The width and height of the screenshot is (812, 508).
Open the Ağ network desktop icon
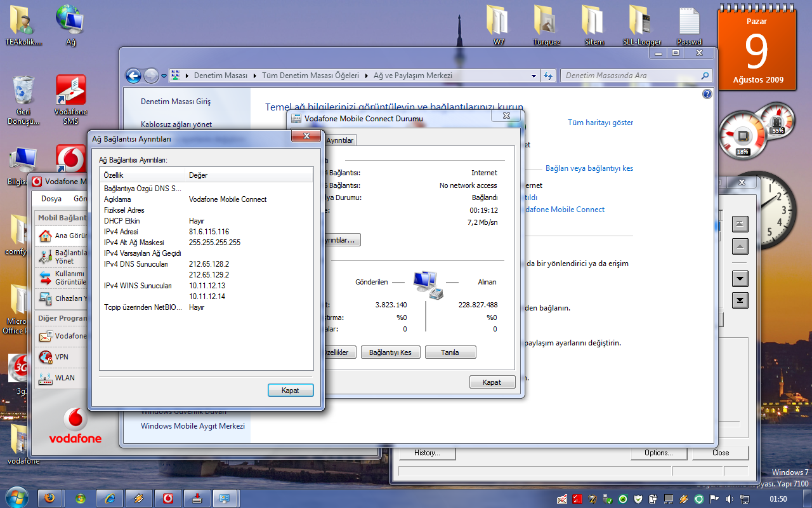(x=70, y=25)
